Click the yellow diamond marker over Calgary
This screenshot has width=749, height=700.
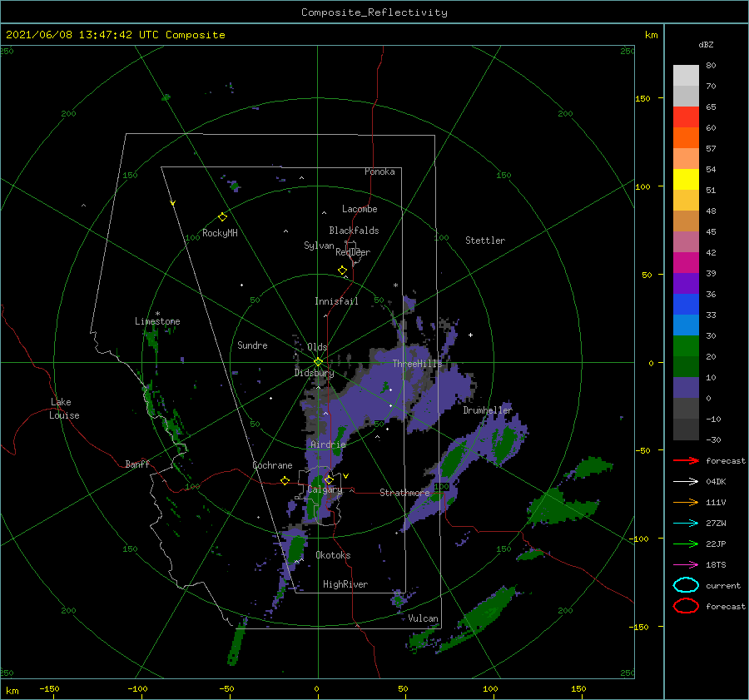tap(329, 479)
